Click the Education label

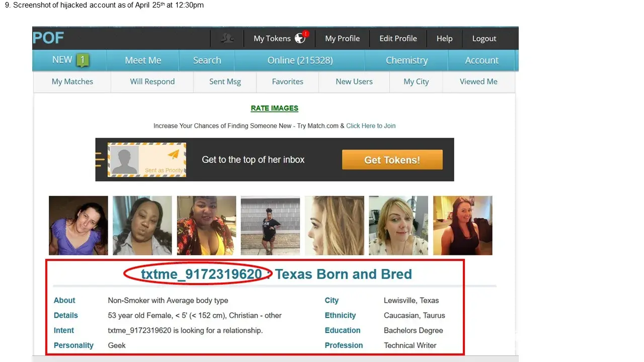tap(343, 330)
